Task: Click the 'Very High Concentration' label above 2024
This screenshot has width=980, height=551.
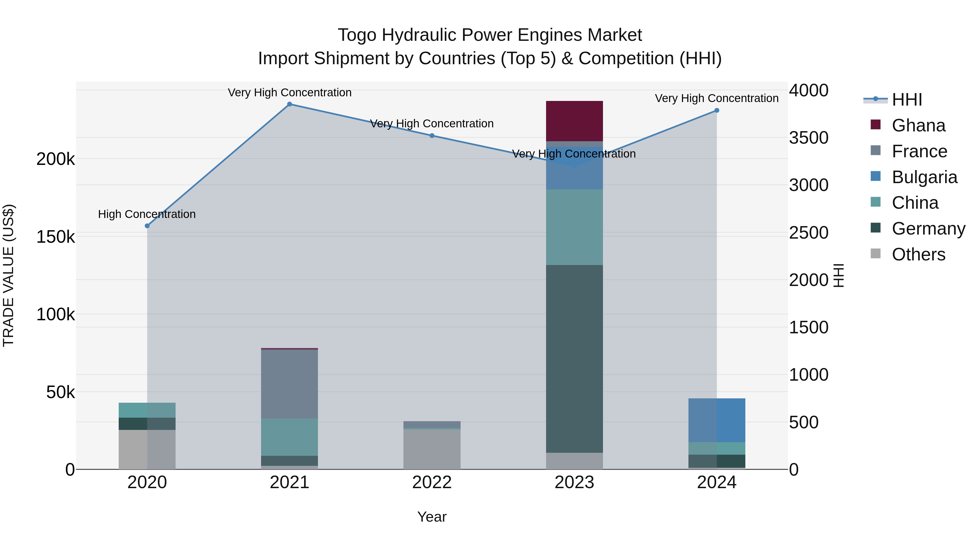Action: point(717,98)
